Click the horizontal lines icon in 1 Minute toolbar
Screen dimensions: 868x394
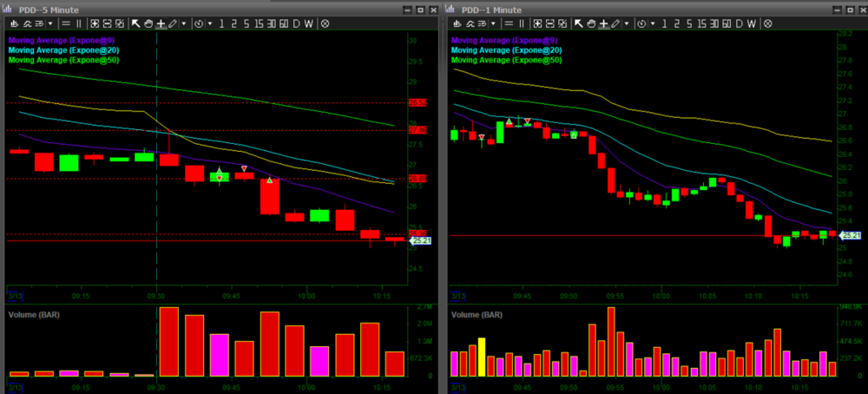[x=510, y=23]
